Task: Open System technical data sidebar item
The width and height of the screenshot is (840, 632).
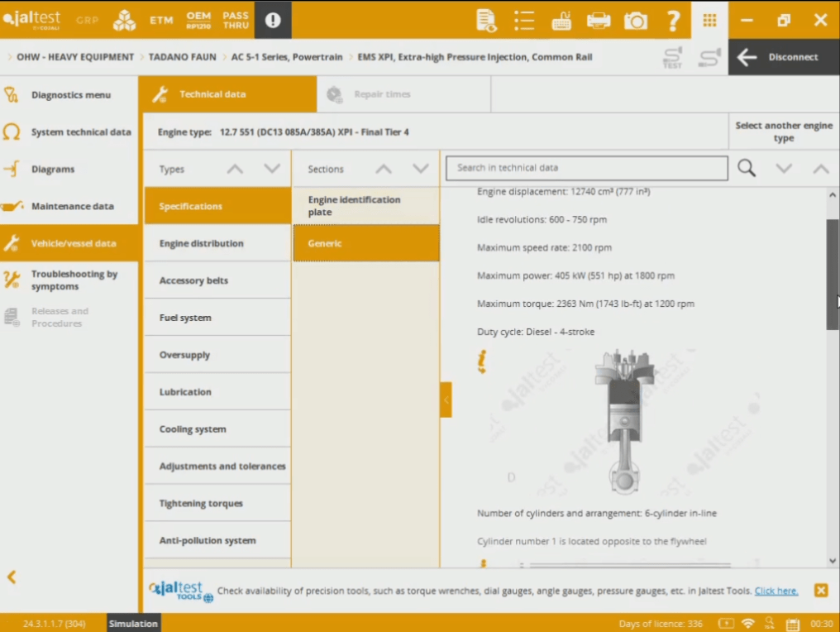Action: (69, 132)
